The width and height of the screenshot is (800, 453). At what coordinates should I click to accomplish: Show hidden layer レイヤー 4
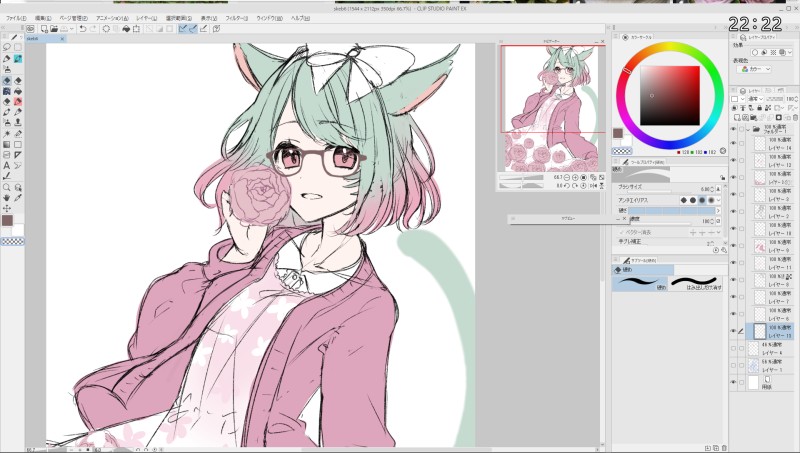coord(733,349)
